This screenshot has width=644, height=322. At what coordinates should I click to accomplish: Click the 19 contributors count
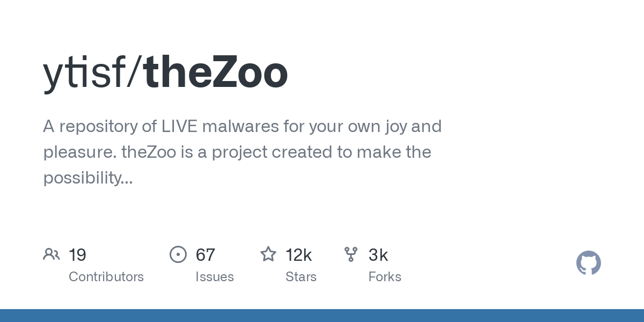click(77, 255)
